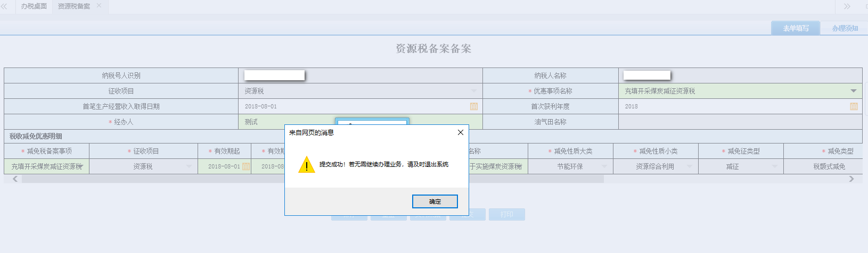Open calendar picker for 首次获利年度
This screenshot has width=868, height=253.
click(x=854, y=106)
